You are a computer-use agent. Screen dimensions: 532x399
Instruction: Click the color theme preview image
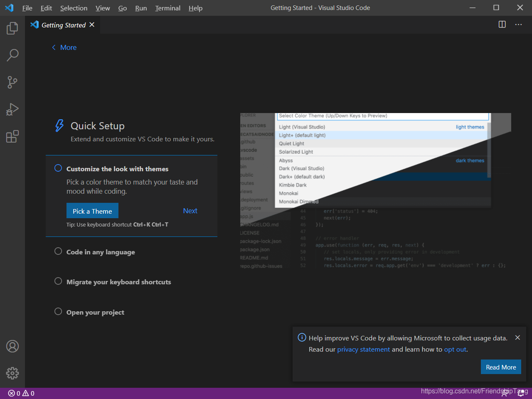click(x=376, y=191)
